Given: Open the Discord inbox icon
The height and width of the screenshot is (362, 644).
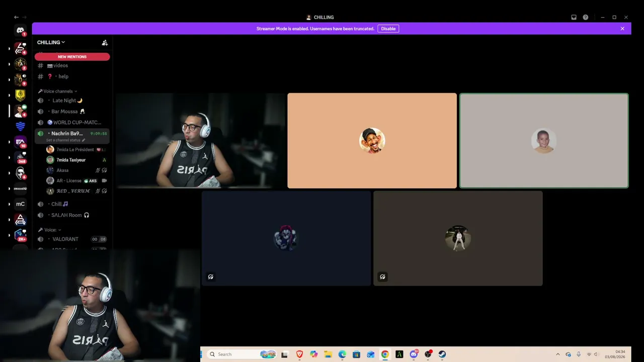Looking at the screenshot, I should (x=574, y=17).
